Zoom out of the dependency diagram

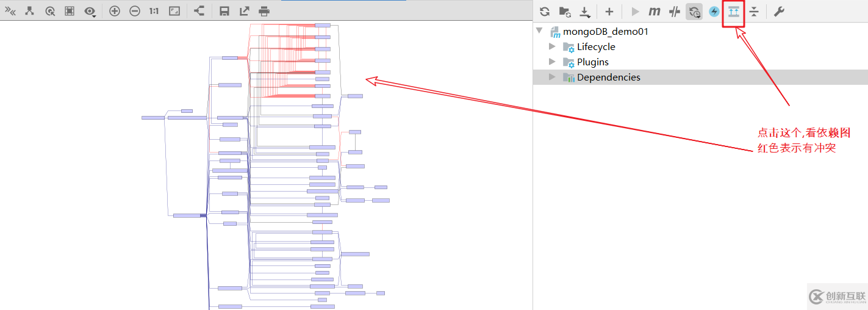click(135, 11)
